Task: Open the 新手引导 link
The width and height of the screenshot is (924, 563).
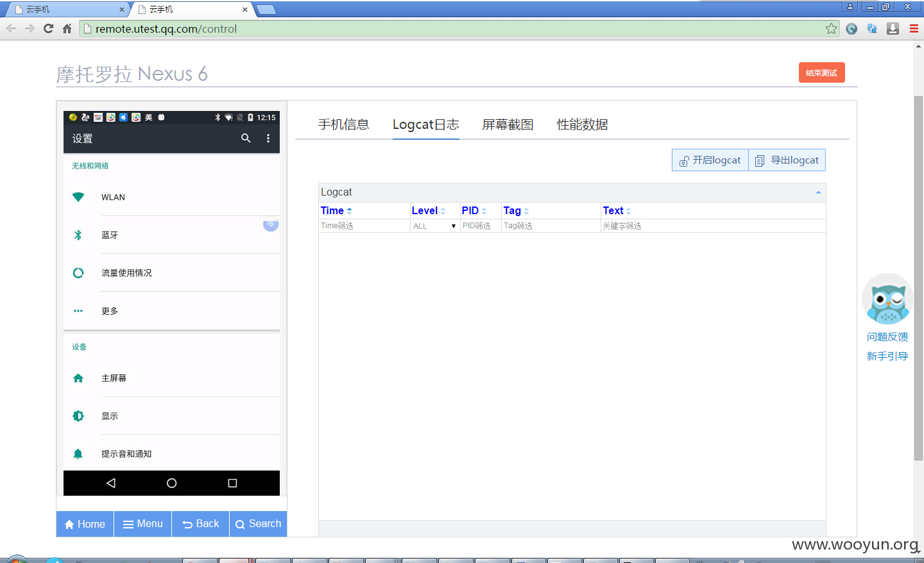Action: (x=887, y=356)
